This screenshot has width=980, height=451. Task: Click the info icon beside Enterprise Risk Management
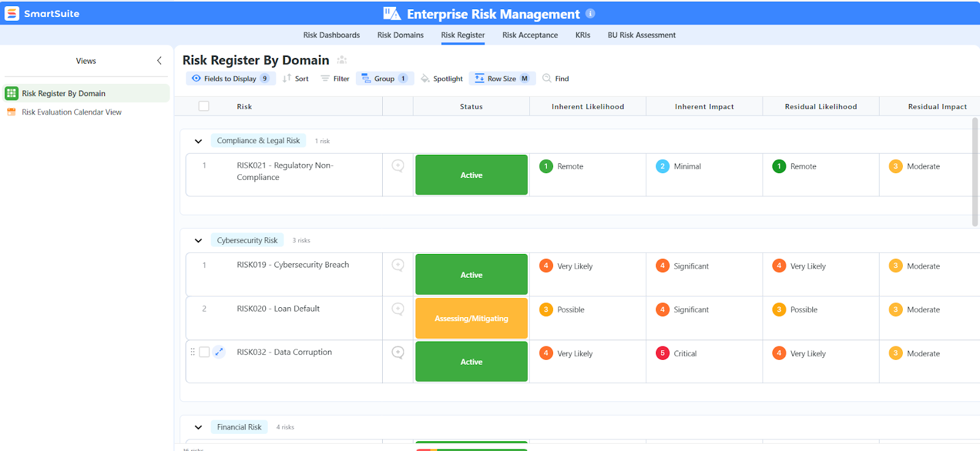590,13
